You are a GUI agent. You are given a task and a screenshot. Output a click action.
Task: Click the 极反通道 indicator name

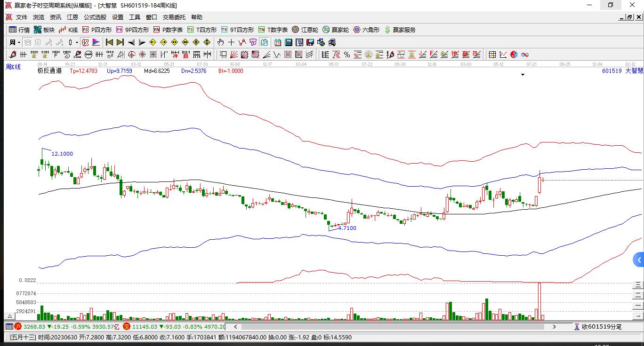tap(49, 71)
